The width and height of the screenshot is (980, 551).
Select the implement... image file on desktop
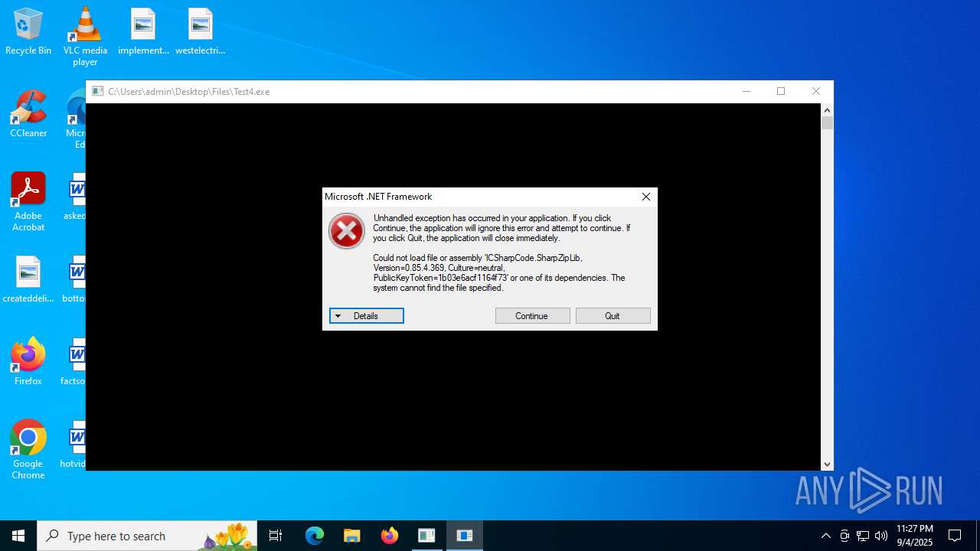[x=143, y=32]
